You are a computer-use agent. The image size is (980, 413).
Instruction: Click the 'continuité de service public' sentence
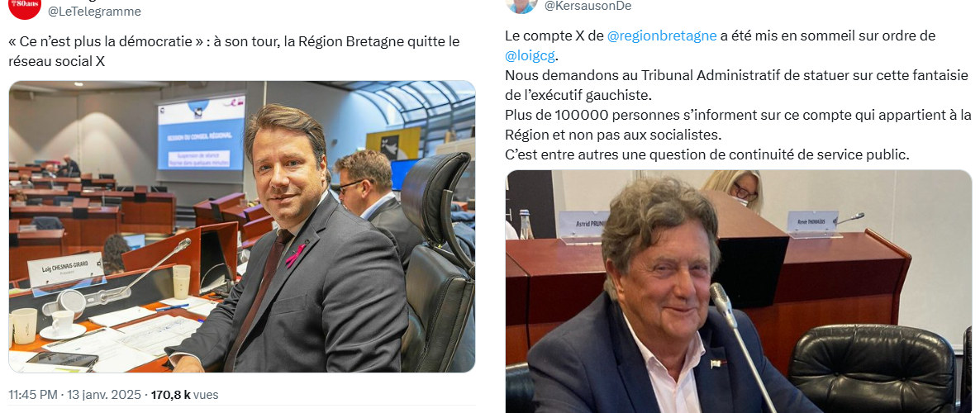[706, 155]
